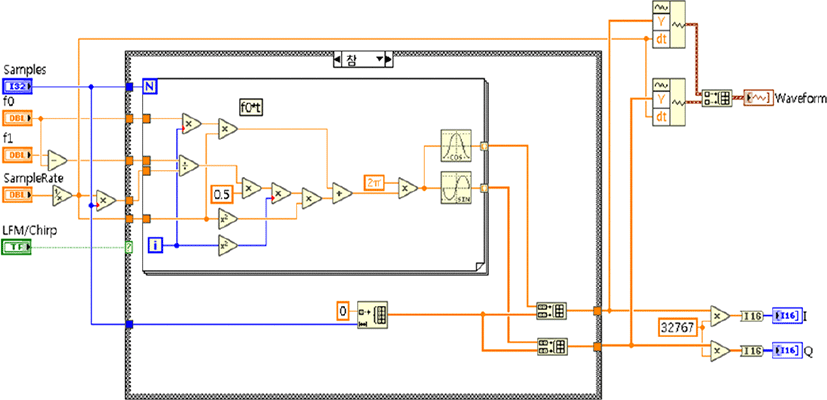Viewport: 827px width, 400px height.
Task: Select the 0.5 numeric constant
Action: pyautogui.click(x=221, y=194)
